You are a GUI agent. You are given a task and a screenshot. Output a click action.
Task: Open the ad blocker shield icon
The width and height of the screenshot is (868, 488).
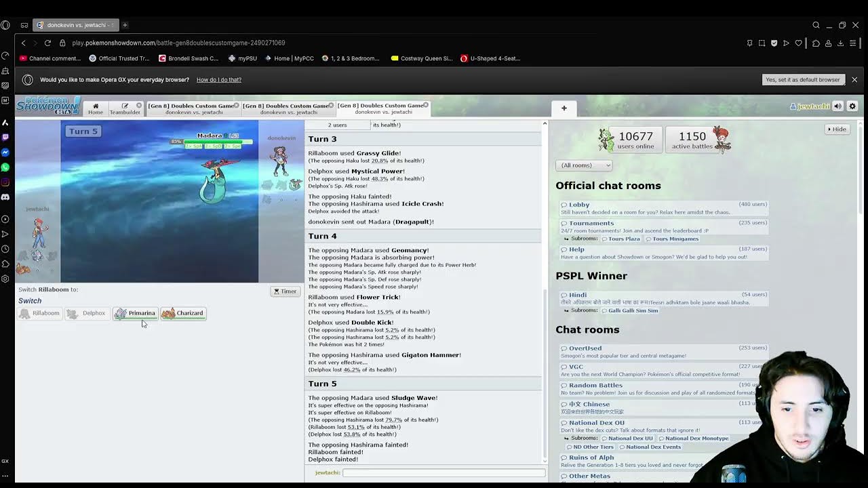pos(774,43)
